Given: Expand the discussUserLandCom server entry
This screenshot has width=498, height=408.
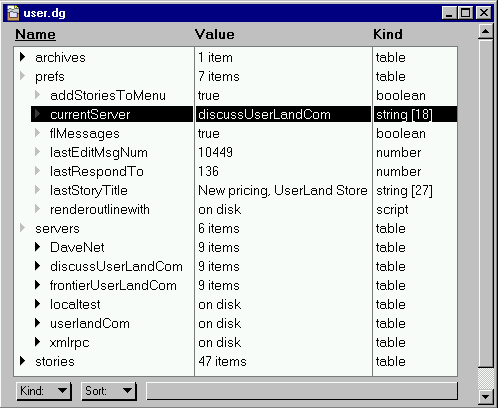Looking at the screenshot, I should coord(37,266).
